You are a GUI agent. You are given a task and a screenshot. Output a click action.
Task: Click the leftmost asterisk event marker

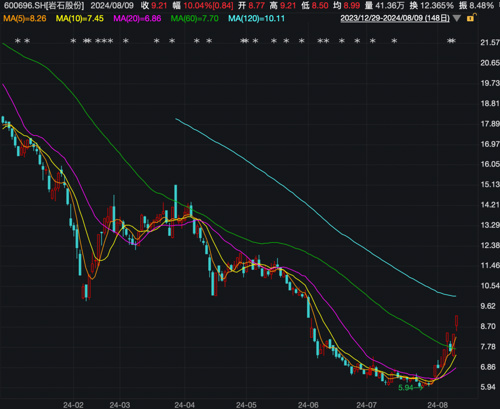pyautogui.click(x=18, y=41)
